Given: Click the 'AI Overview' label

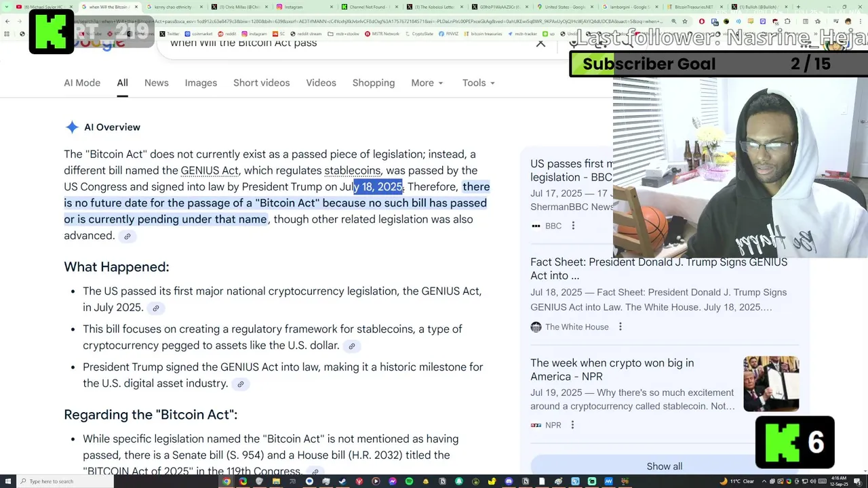Looking at the screenshot, I should pyautogui.click(x=112, y=127).
